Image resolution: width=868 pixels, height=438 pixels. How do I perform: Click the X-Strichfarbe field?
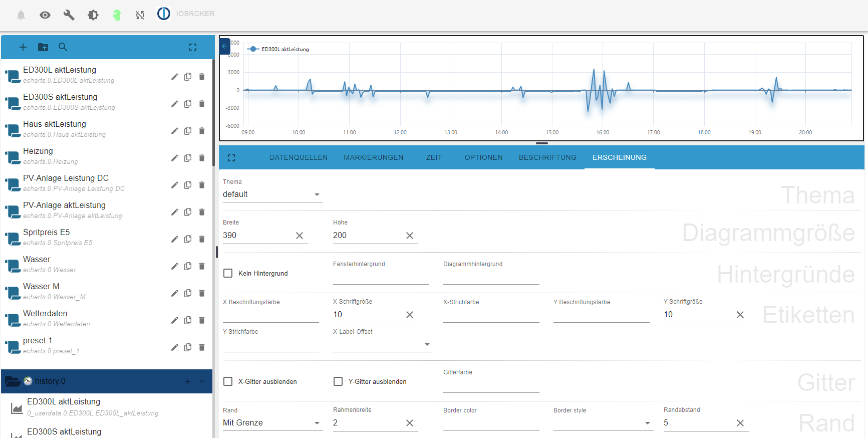tap(491, 315)
